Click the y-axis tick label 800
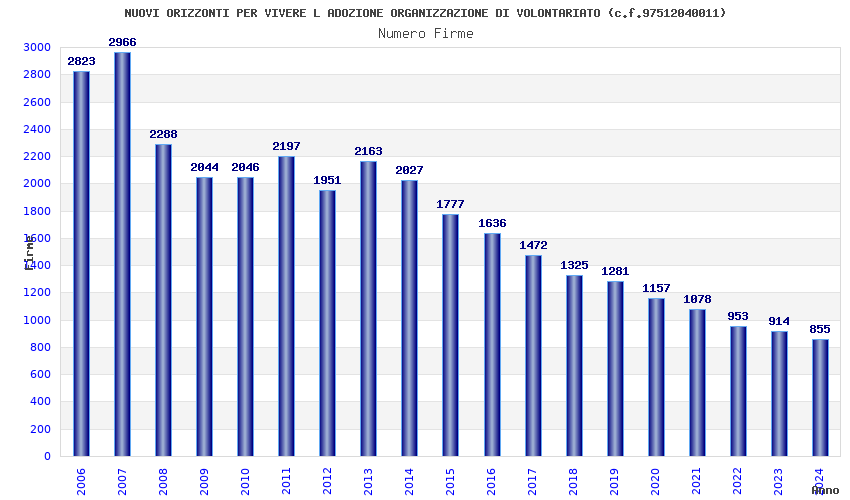Viewport: 850px width, 500px height. 41,348
